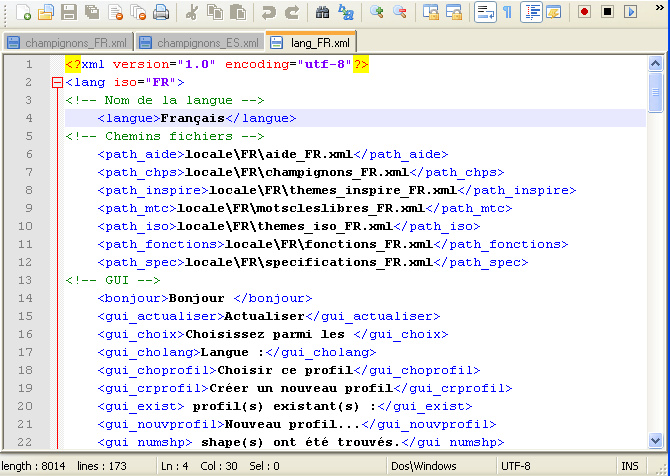Toggle the indent guide display
The height and width of the screenshot is (476, 670).
pos(530,13)
